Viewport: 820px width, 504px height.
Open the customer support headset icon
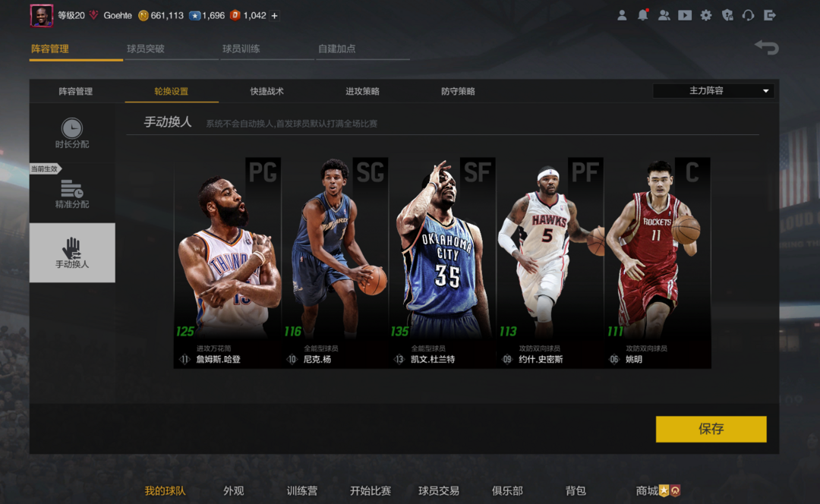click(x=748, y=15)
